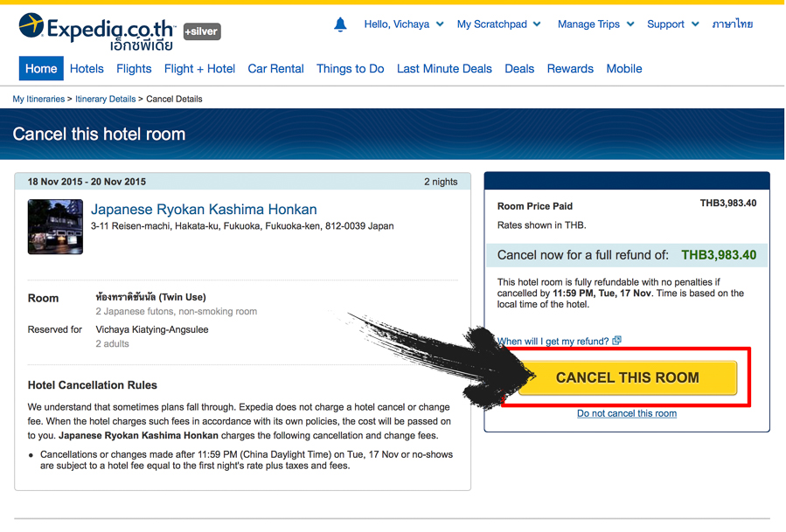Expand the Manage Trips dropdown
786x532 pixels.
click(x=595, y=24)
